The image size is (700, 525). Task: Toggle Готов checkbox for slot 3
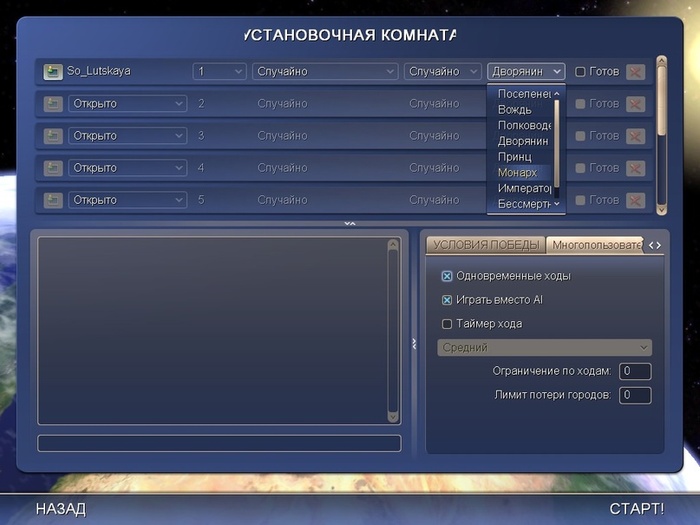pyautogui.click(x=580, y=136)
